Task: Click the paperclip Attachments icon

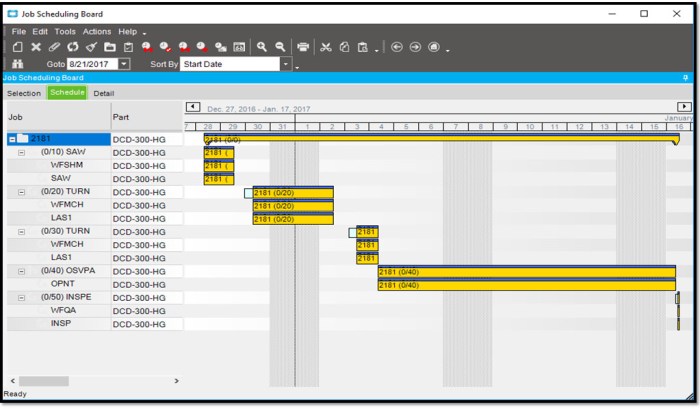Action: point(54,47)
